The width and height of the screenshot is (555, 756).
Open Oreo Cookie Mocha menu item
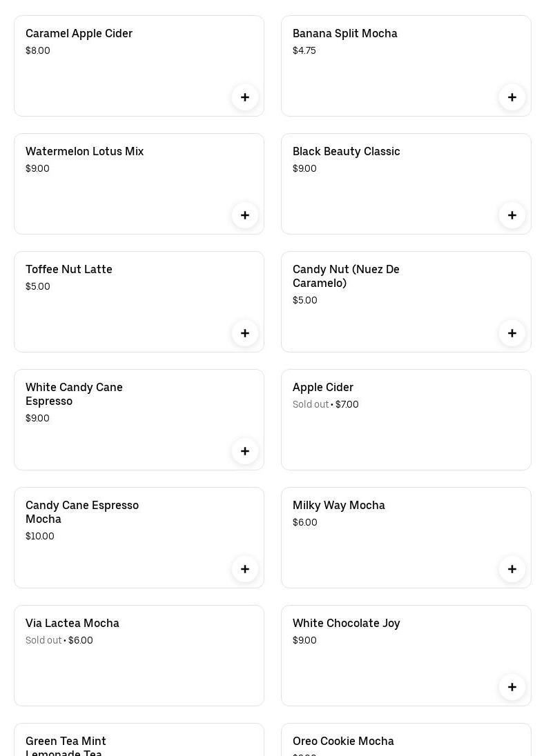pos(343,742)
